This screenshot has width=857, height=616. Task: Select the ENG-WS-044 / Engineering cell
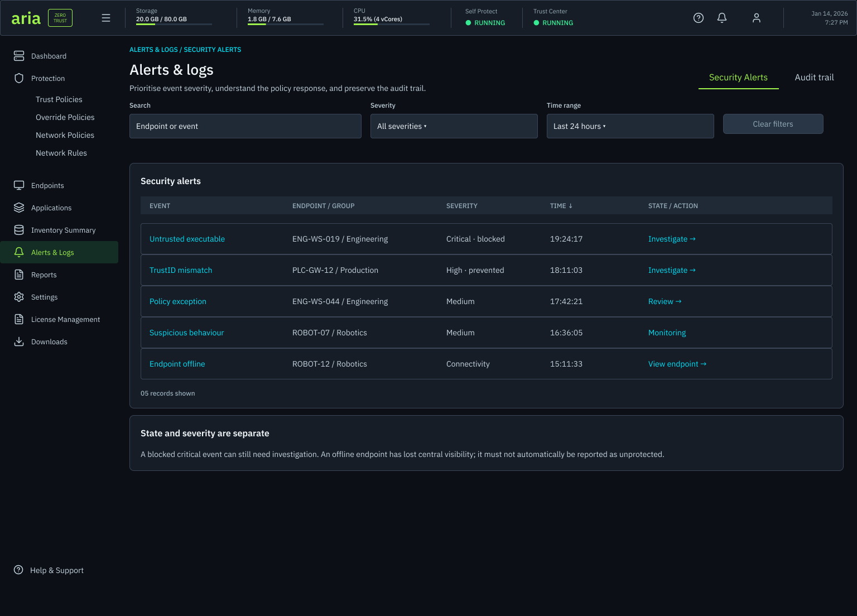point(340,301)
